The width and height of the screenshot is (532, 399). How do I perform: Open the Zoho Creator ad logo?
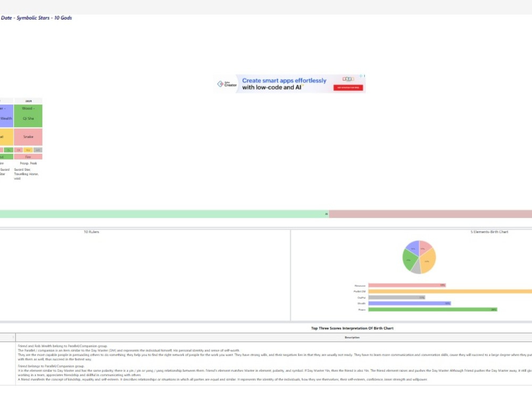point(227,84)
